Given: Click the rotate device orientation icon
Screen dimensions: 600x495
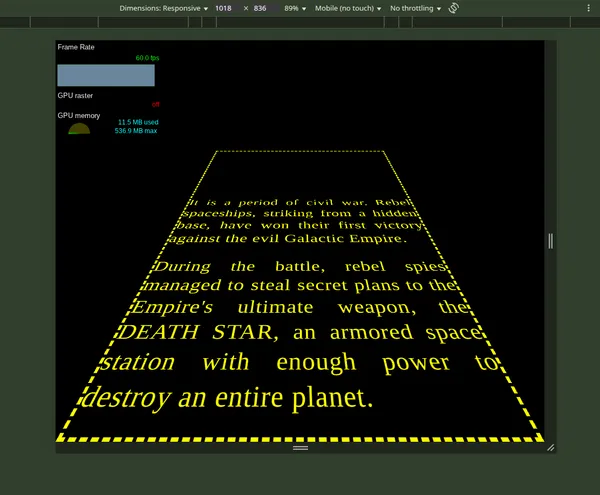Looking at the screenshot, I should click(x=453, y=8).
